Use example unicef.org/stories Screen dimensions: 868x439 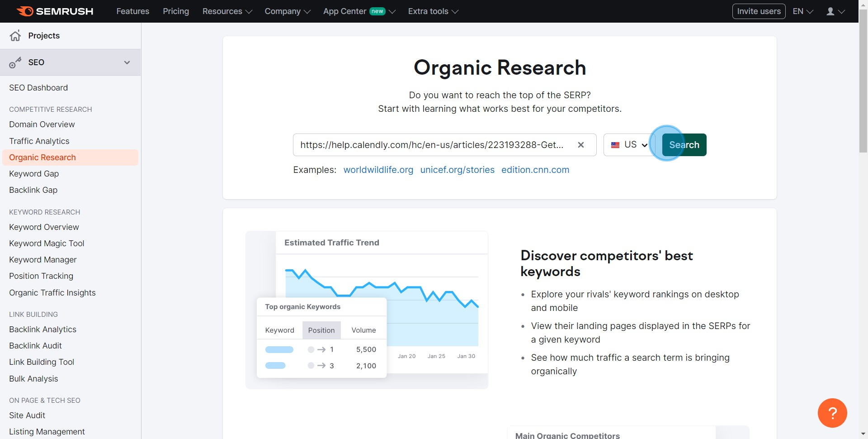click(x=457, y=170)
